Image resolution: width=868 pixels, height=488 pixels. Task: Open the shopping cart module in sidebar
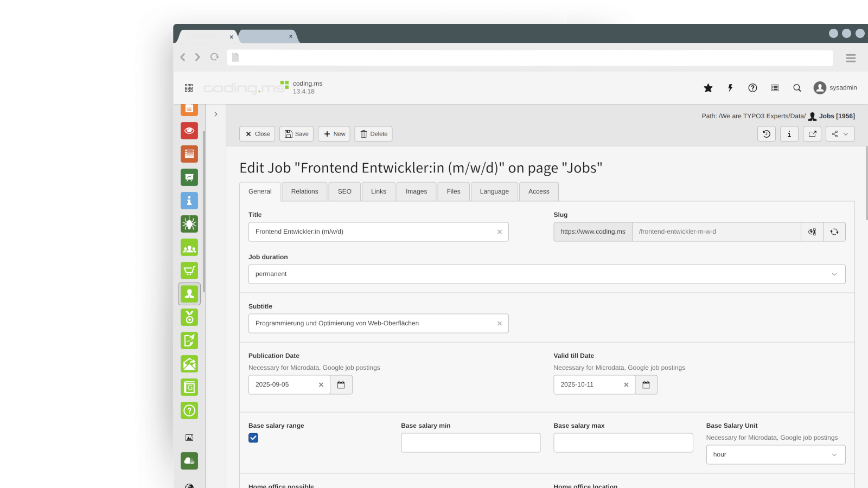tap(189, 271)
